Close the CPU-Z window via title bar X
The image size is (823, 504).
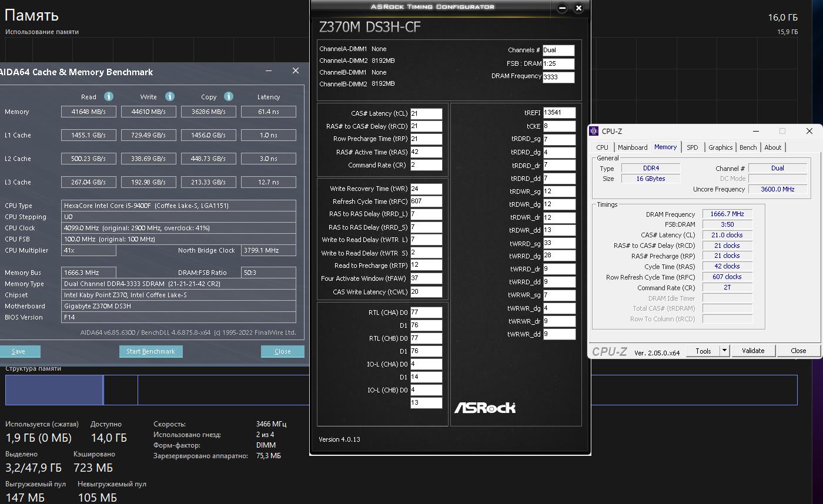pyautogui.click(x=809, y=131)
